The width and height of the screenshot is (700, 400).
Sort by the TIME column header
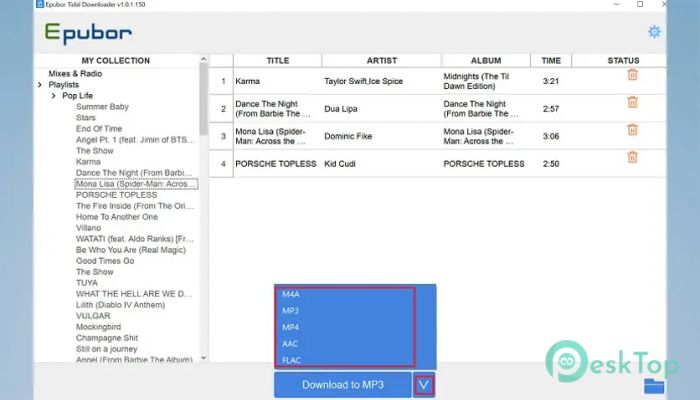tap(551, 60)
